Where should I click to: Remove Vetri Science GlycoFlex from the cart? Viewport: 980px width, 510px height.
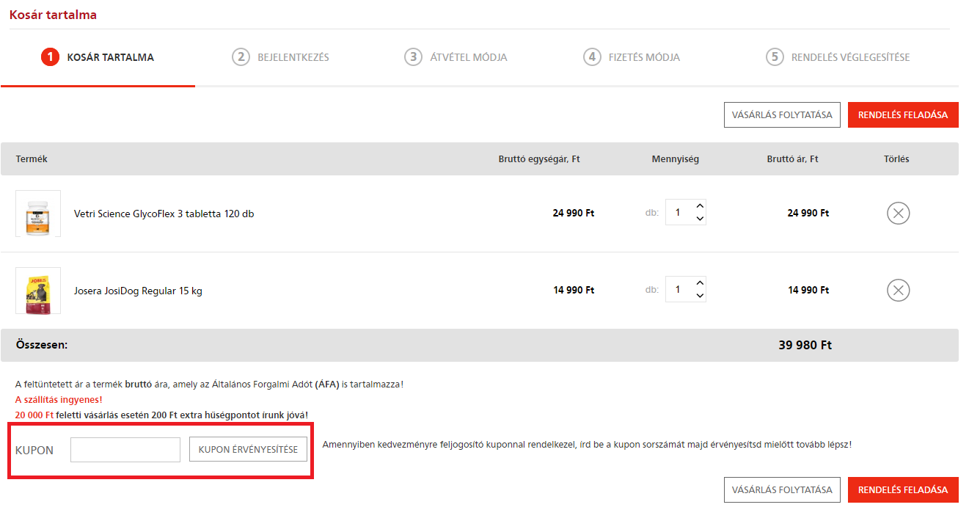click(x=899, y=214)
